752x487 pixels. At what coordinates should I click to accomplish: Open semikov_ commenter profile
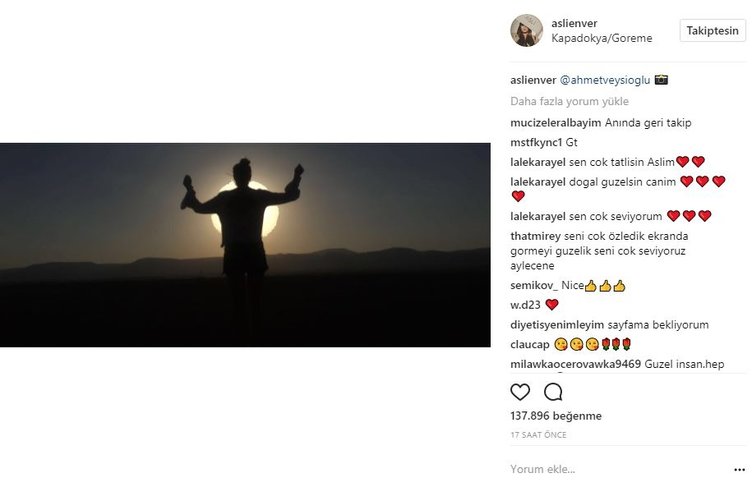click(x=532, y=286)
